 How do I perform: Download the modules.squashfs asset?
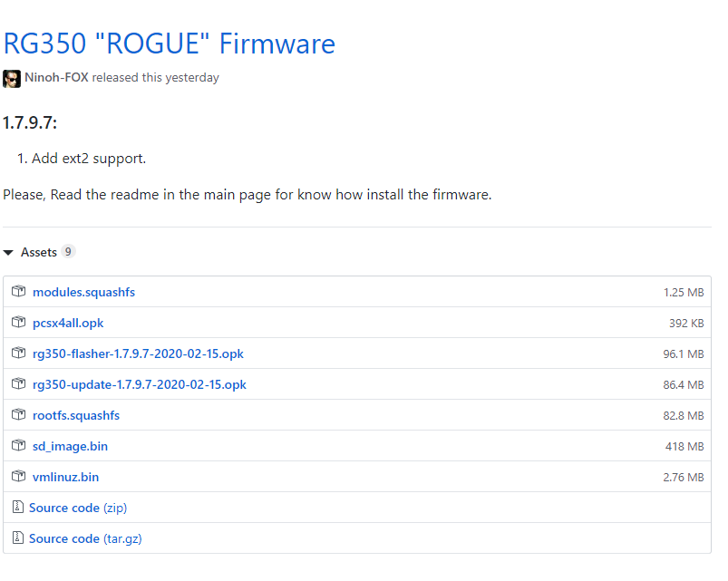coord(83,291)
